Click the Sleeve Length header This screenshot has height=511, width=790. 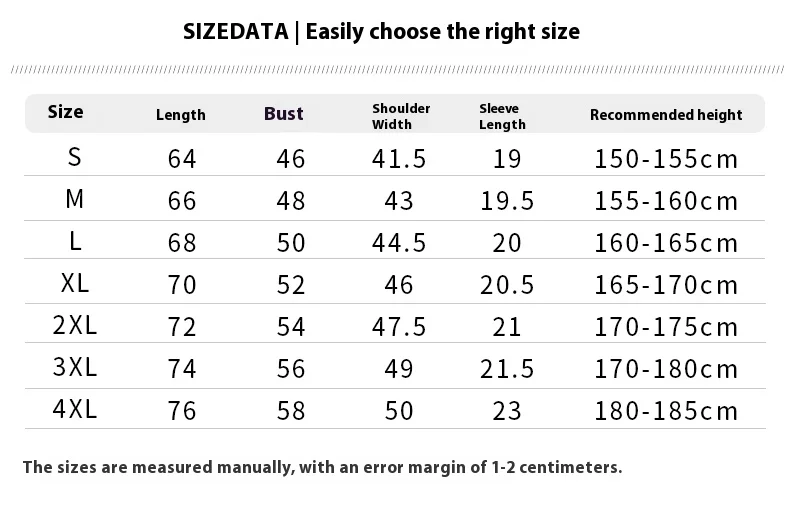point(502,116)
